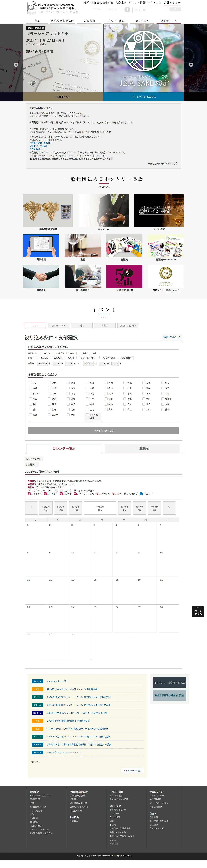Enable the キャンセル待ち checkbox

tap(78, 358)
